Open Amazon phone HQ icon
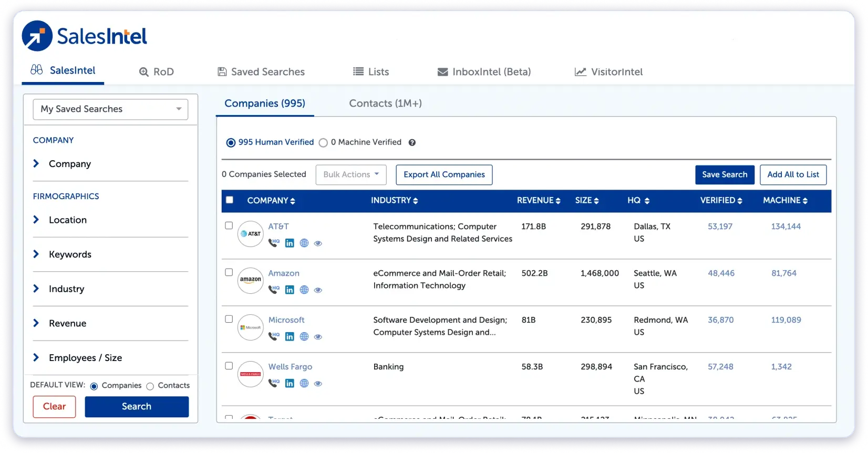 tap(274, 290)
